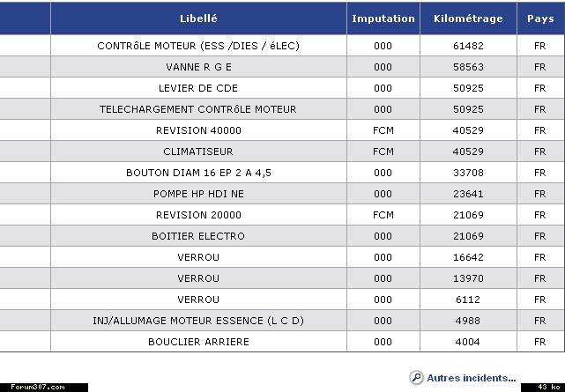Select the BOUCLIER ARRIERE row
The height and width of the screenshot is (392, 565).
pos(198,342)
